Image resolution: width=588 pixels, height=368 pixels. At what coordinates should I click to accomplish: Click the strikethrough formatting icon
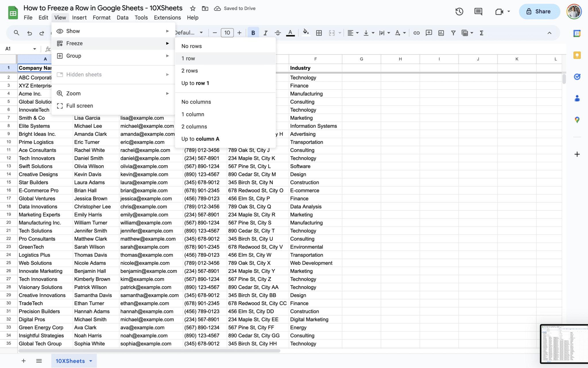click(x=278, y=33)
